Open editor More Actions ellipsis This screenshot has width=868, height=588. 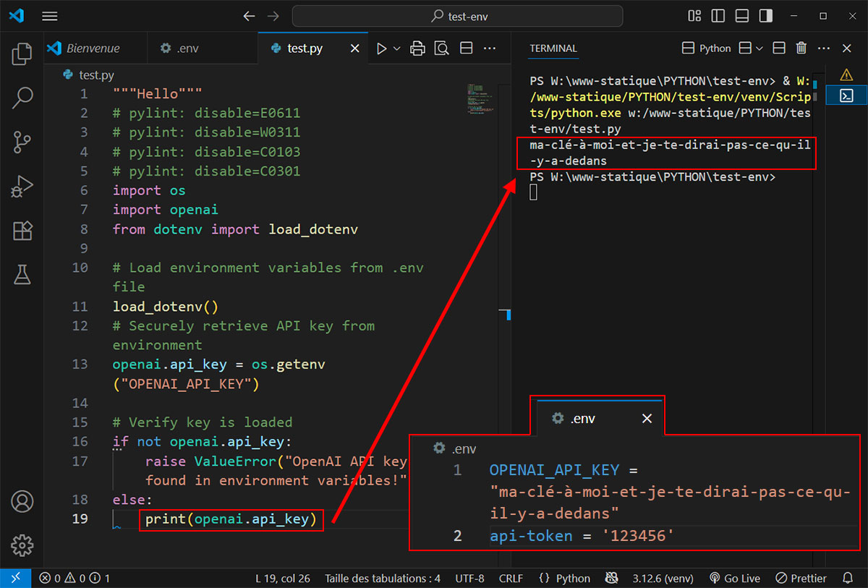490,48
